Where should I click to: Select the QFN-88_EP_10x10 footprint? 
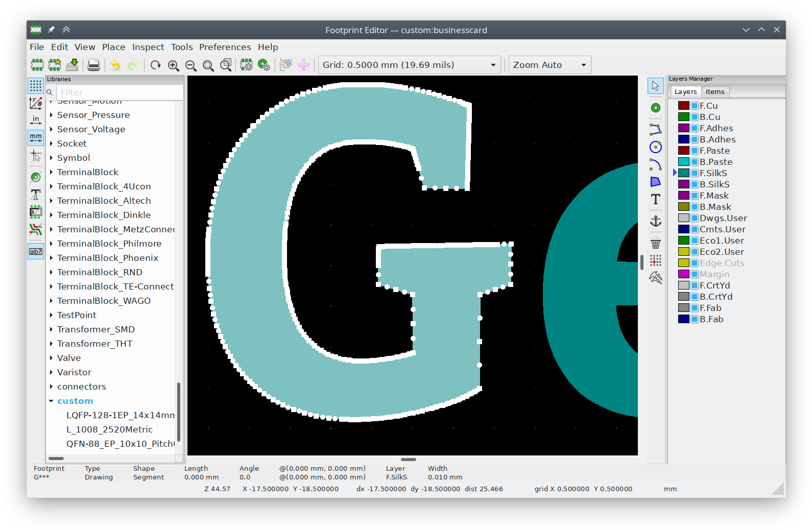coord(121,444)
